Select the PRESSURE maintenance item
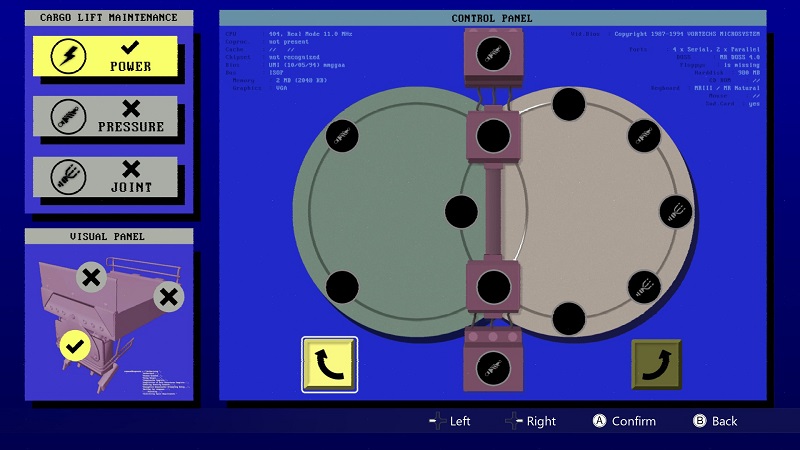The image size is (800, 450). pos(105,117)
